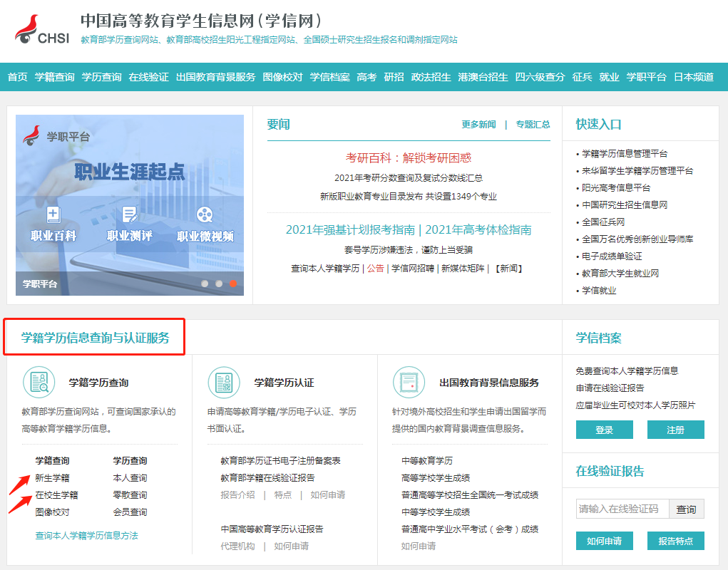Click the 学籍学历查询 section icon
Image resolution: width=728 pixels, height=570 pixels.
(39, 383)
